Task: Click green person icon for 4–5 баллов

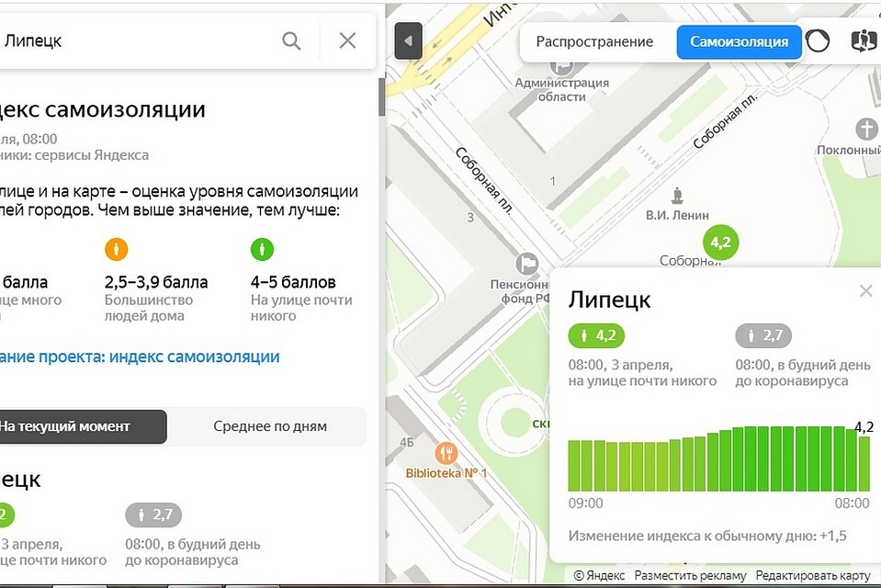Action: (262, 249)
